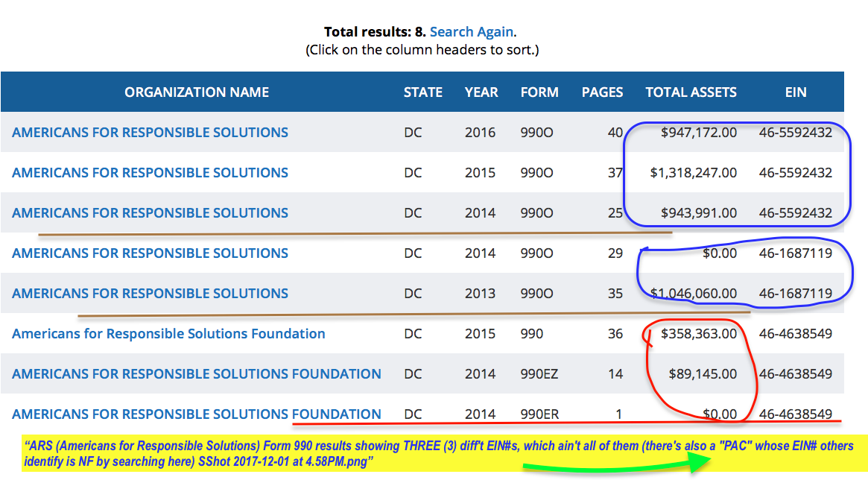Open the 2016 Americans for Responsible Solutions filing

[x=150, y=133]
